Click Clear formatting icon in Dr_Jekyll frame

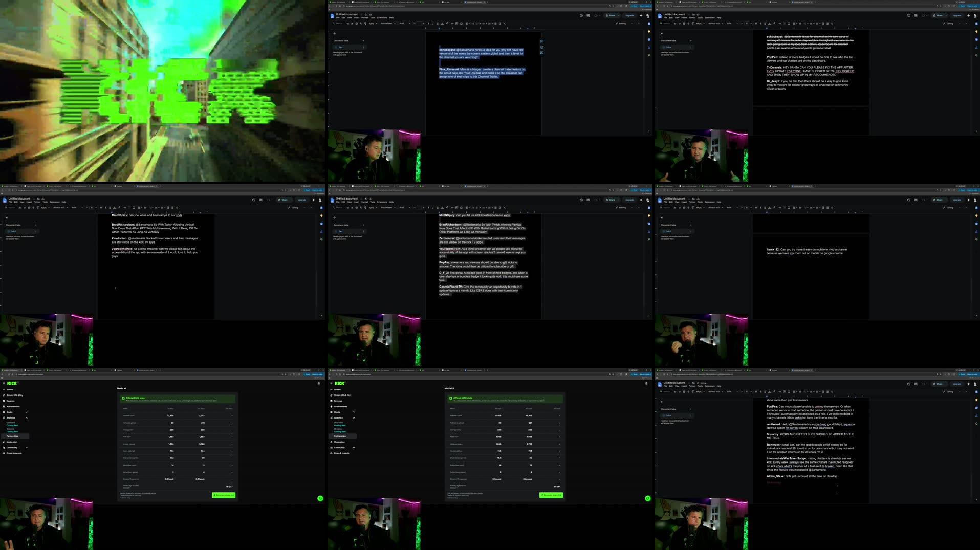[x=832, y=24]
